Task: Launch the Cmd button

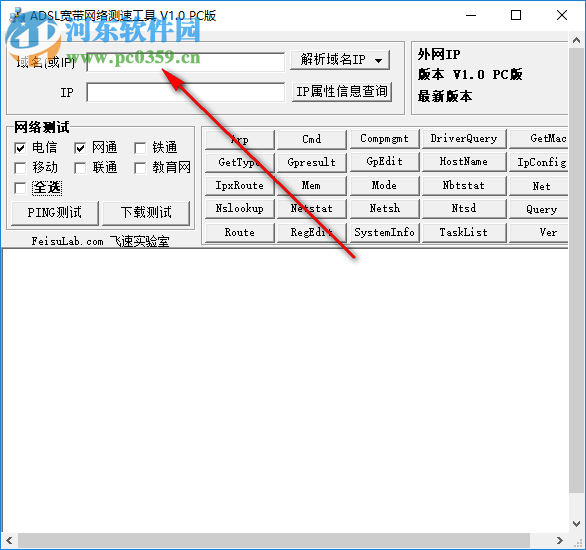Action: tap(312, 139)
